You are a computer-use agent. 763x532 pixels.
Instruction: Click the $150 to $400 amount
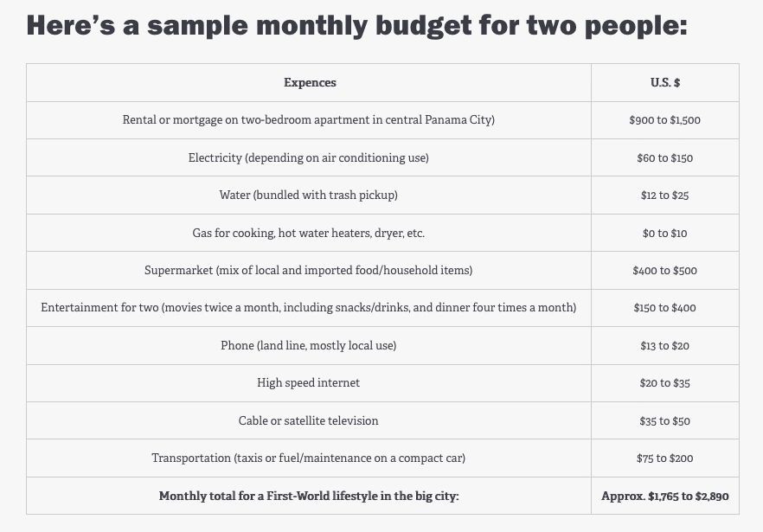pyautogui.click(x=664, y=308)
